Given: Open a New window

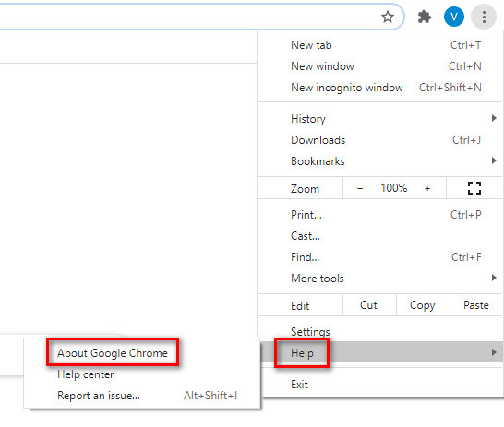Looking at the screenshot, I should click(x=381, y=66).
